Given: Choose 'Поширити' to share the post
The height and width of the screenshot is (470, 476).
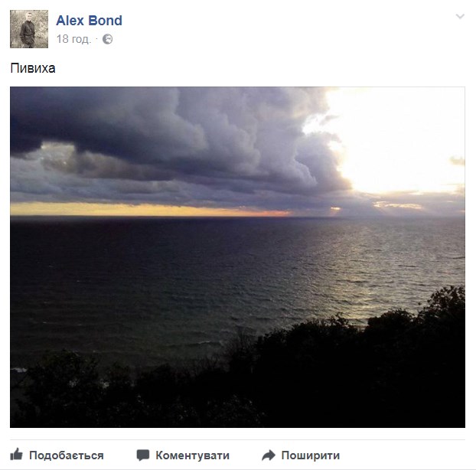Looking at the screenshot, I should 310,455.
